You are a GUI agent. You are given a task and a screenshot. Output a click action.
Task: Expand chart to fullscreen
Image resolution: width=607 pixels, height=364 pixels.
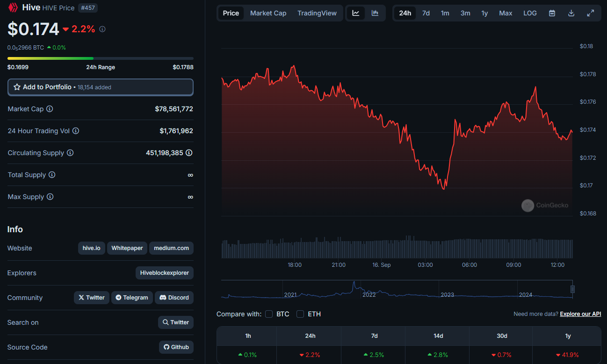click(x=591, y=13)
